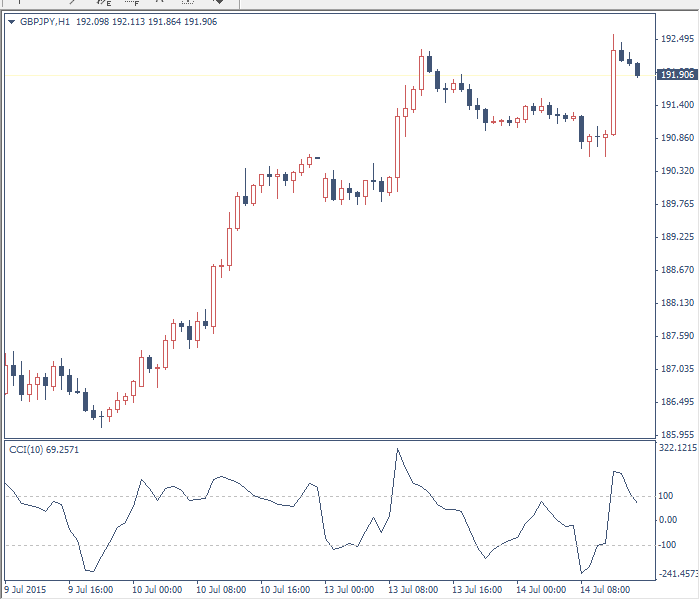Click the CCI 100 level label
The height and width of the screenshot is (600, 700).
click(x=667, y=496)
